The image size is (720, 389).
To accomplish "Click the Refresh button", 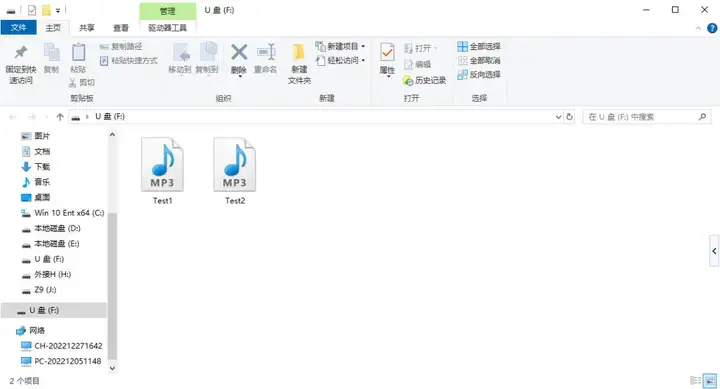I will pos(569,117).
